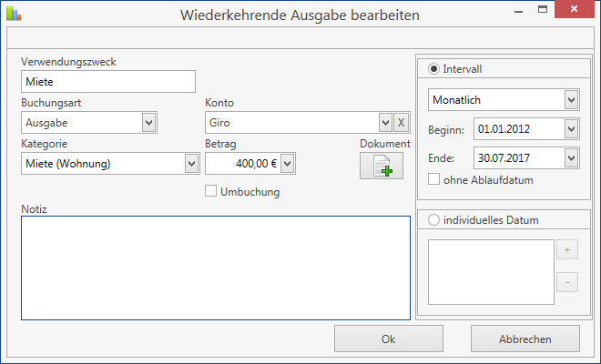Viewport: 601px width, 364px height.
Task: Expand the Konto dropdown showing Giro
Action: click(385, 123)
